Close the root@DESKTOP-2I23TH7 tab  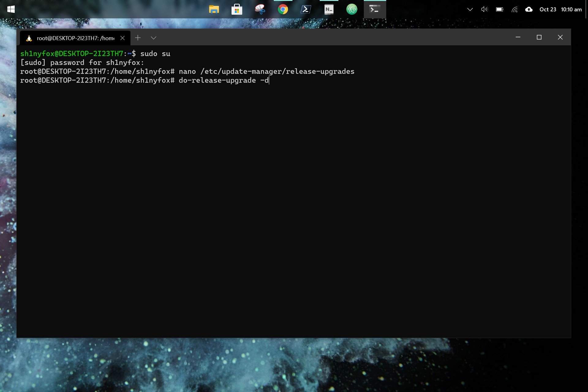[123, 38]
